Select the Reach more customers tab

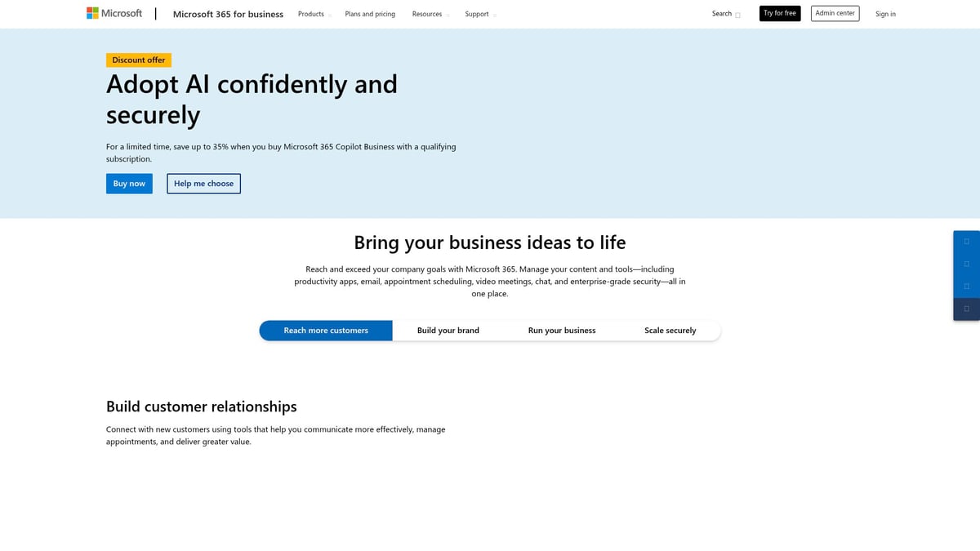326,330
